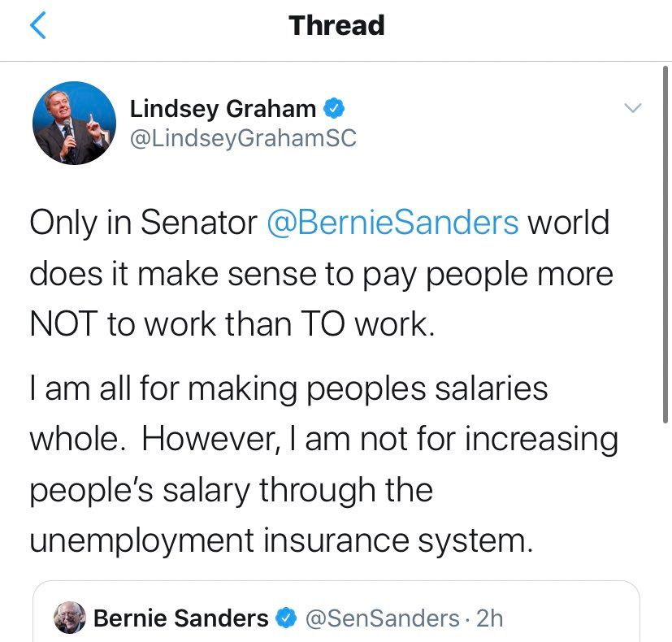Viewport: 672px width, 642px height.
Task: Tap Lindsey Graham's verified badge
Action: point(334,108)
